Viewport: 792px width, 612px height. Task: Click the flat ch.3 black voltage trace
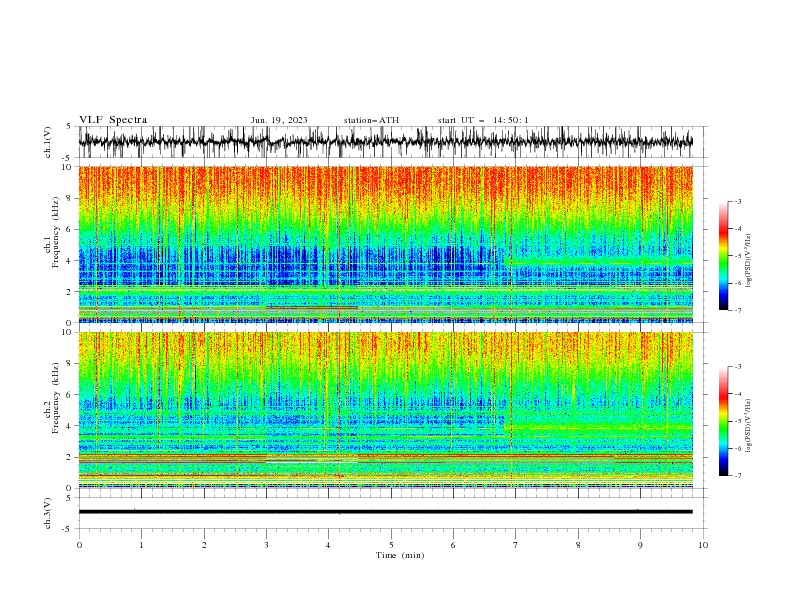tap(385, 512)
